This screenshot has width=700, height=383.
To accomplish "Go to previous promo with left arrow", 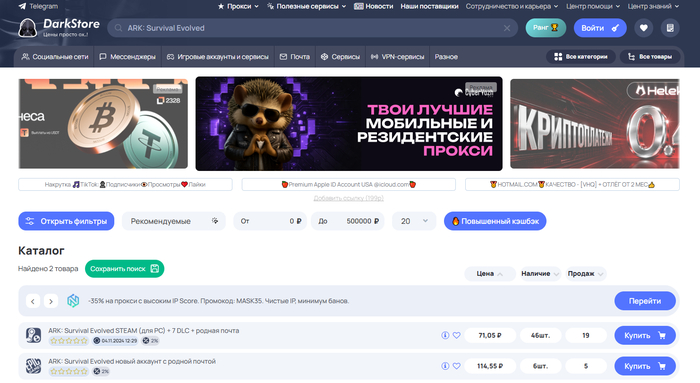I will [33, 301].
